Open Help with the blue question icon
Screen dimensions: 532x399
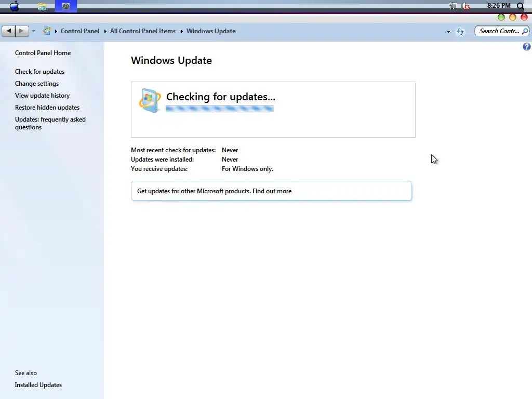(527, 46)
